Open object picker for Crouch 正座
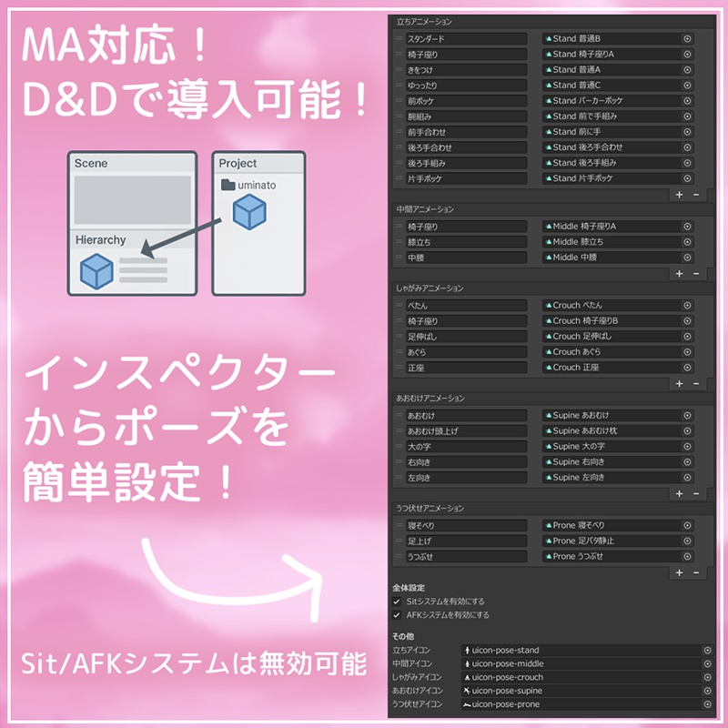 [x=687, y=368]
